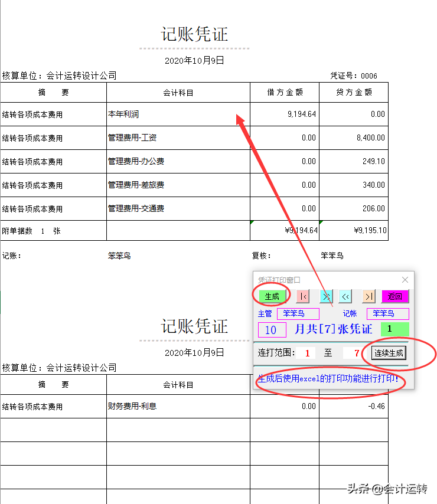The width and height of the screenshot is (437, 504).
Task: Click the green 生成 button
Action: (272, 296)
